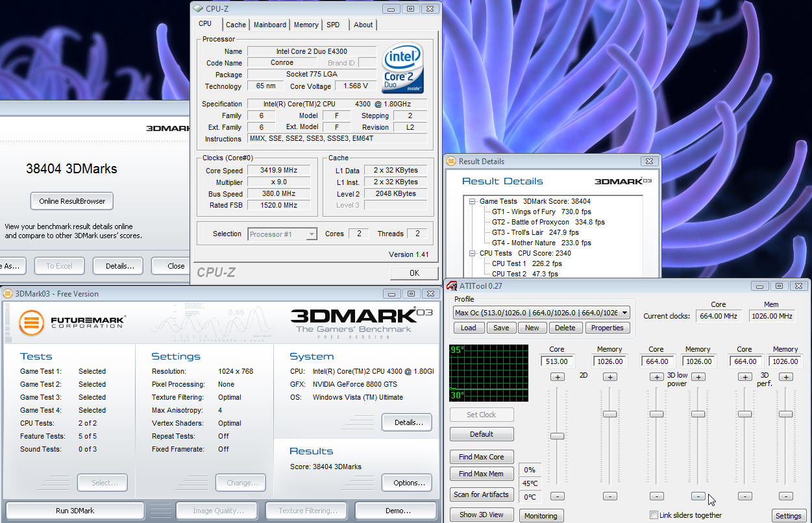Click minus below 3D perf Memory slider

click(785, 496)
